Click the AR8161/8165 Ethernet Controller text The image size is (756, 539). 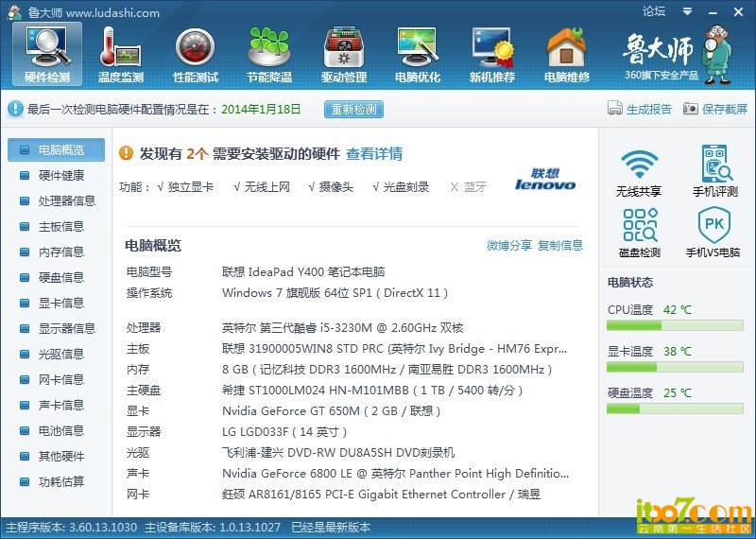[x=381, y=495]
